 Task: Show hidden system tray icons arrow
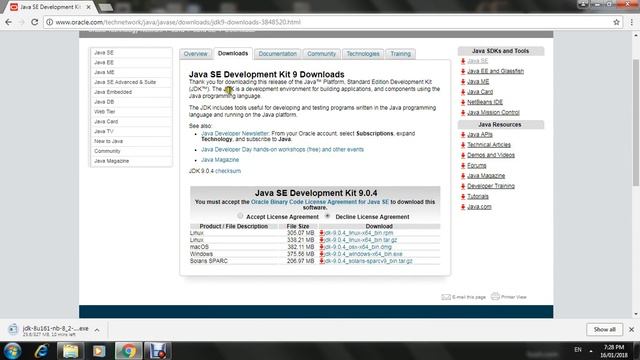(x=591, y=351)
